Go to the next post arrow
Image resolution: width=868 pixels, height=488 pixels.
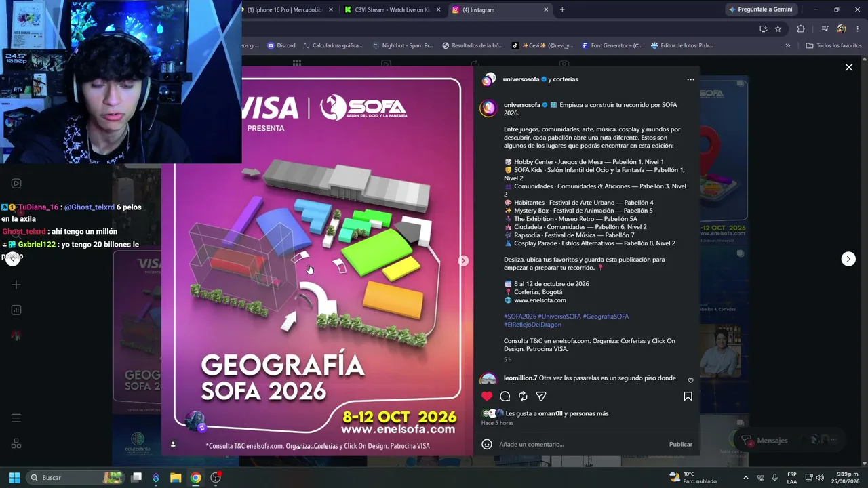[x=848, y=259]
